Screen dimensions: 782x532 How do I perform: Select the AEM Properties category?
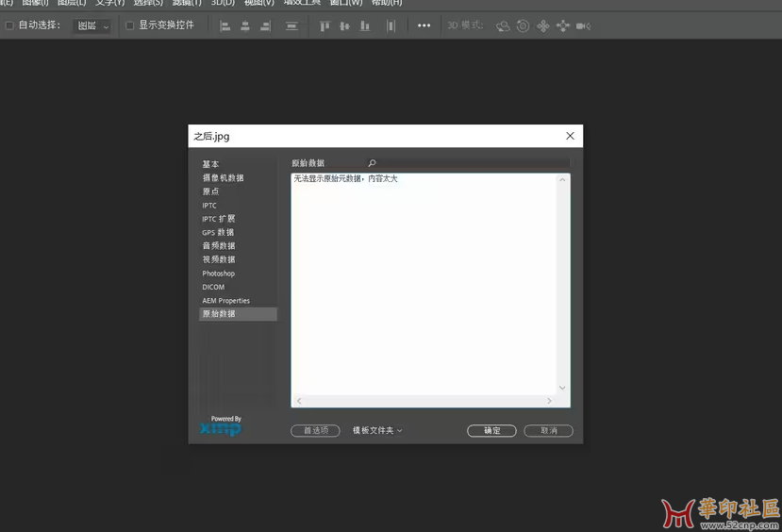[226, 301]
